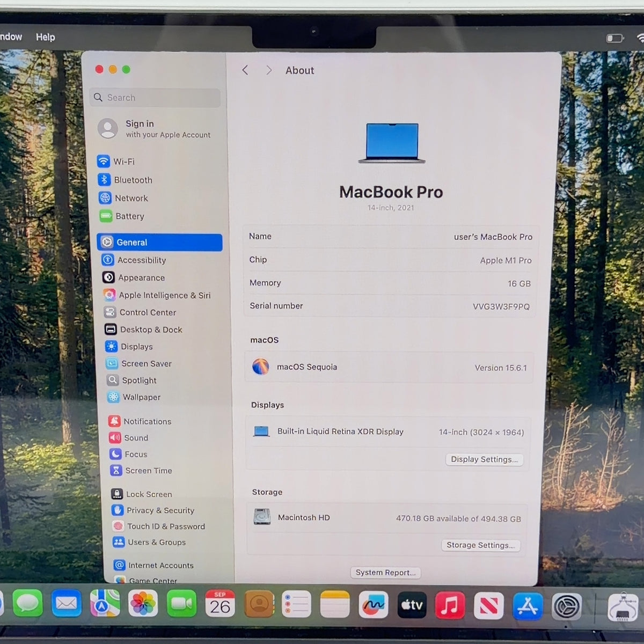Click the 16 GB memory value
This screenshot has height=644, width=644.
click(519, 283)
